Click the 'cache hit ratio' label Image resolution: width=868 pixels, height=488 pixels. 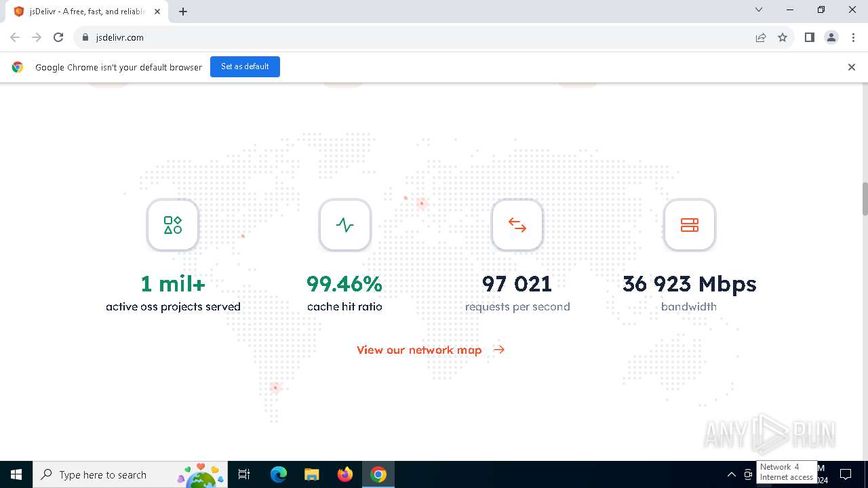[344, 306]
